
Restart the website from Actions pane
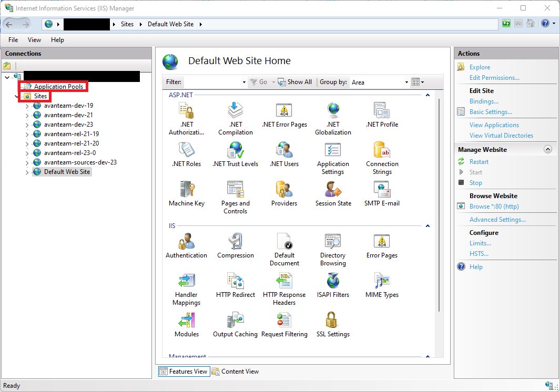[x=478, y=162]
